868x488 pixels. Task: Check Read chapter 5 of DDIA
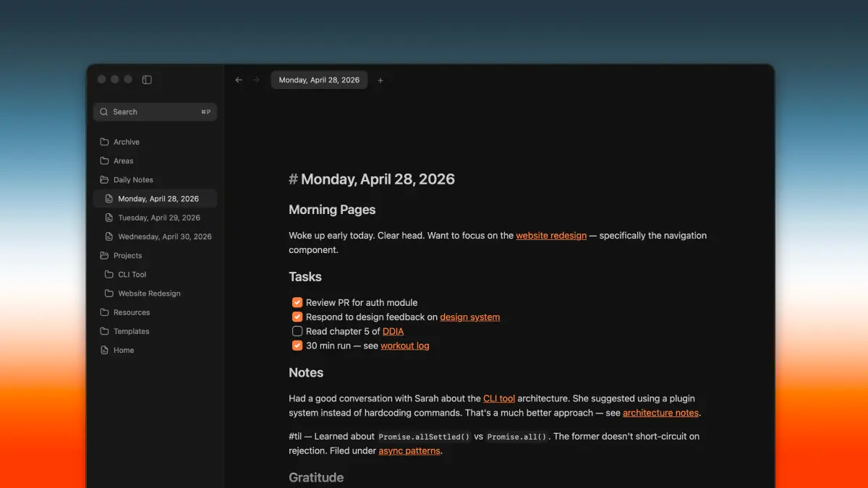click(297, 331)
